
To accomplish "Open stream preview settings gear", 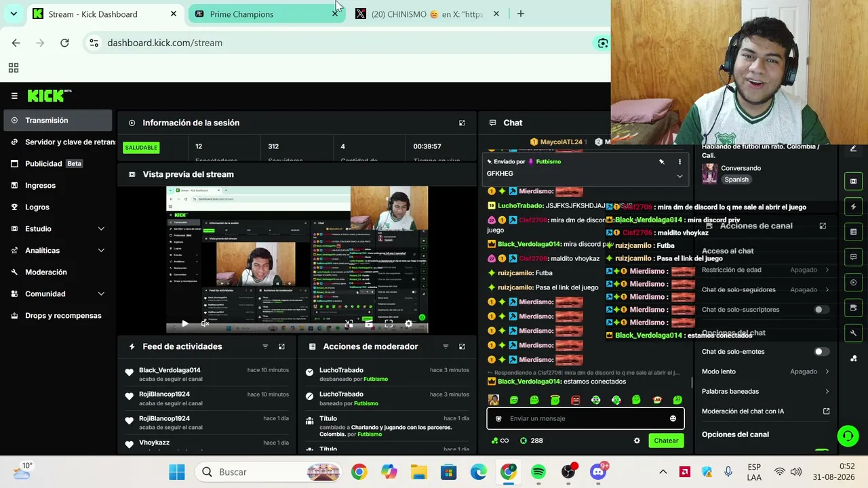I will [408, 324].
